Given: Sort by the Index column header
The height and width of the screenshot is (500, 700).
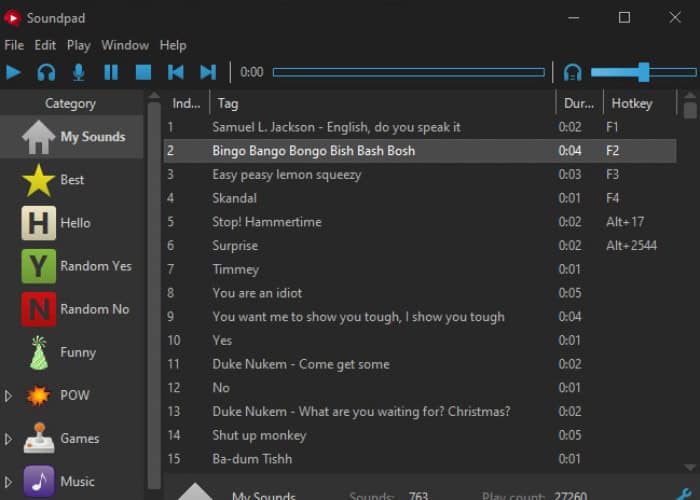Looking at the screenshot, I should (x=187, y=104).
